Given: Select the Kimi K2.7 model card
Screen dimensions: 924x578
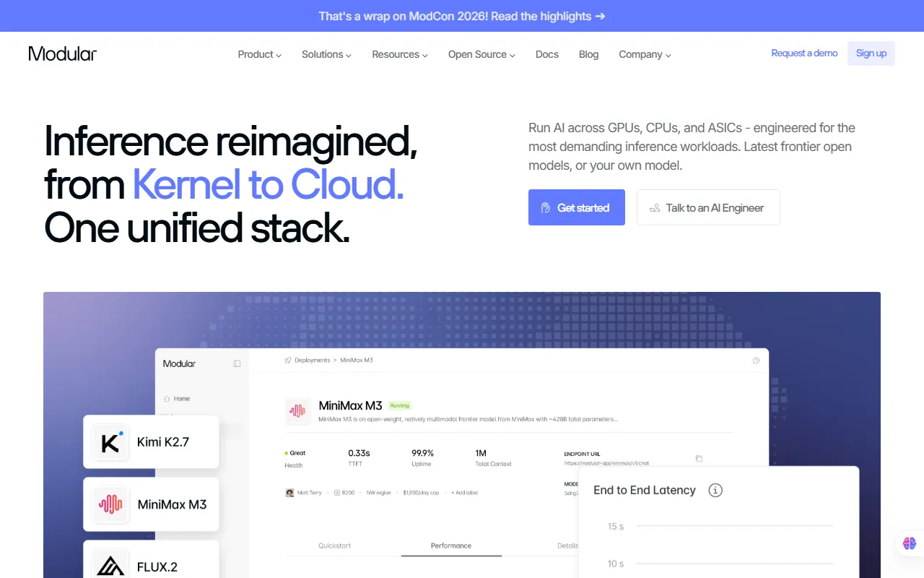Looking at the screenshot, I should 151,442.
